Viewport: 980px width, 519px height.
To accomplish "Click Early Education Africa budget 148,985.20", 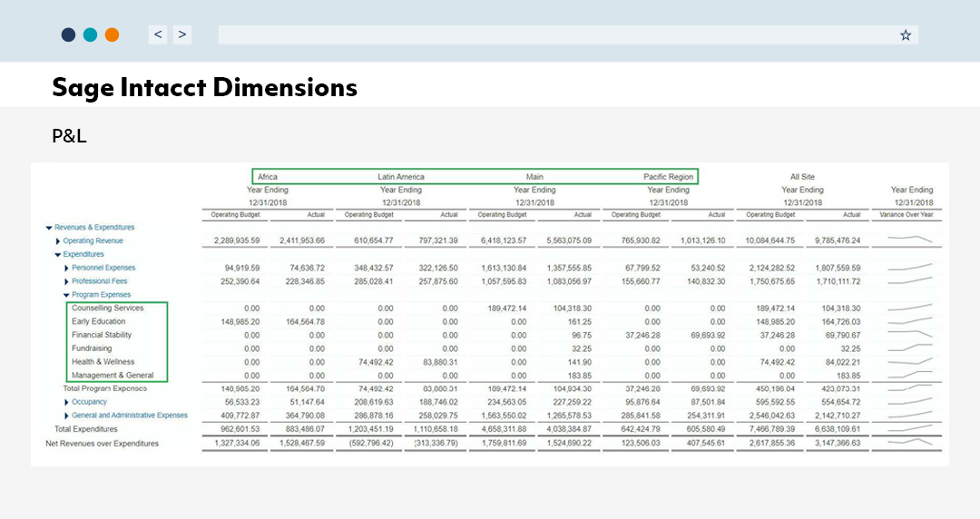I will coord(240,321).
